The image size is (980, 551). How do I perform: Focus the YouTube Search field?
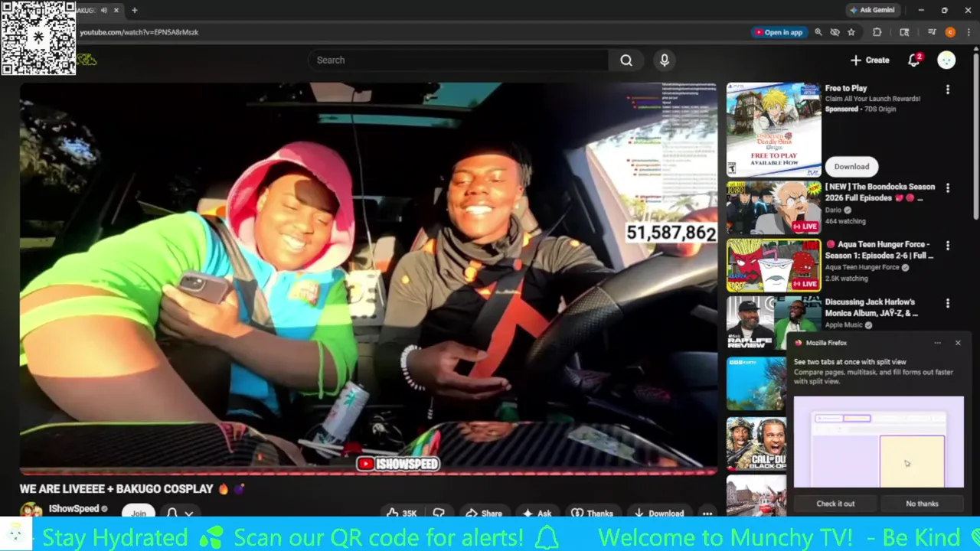(x=459, y=60)
